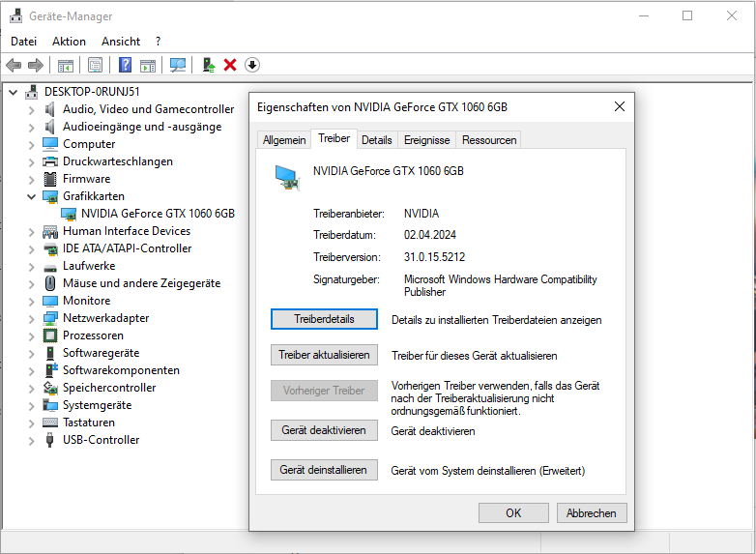Screen dimensions: 756x554
Task: Switch to the Ereignisse tab
Action: 426,140
